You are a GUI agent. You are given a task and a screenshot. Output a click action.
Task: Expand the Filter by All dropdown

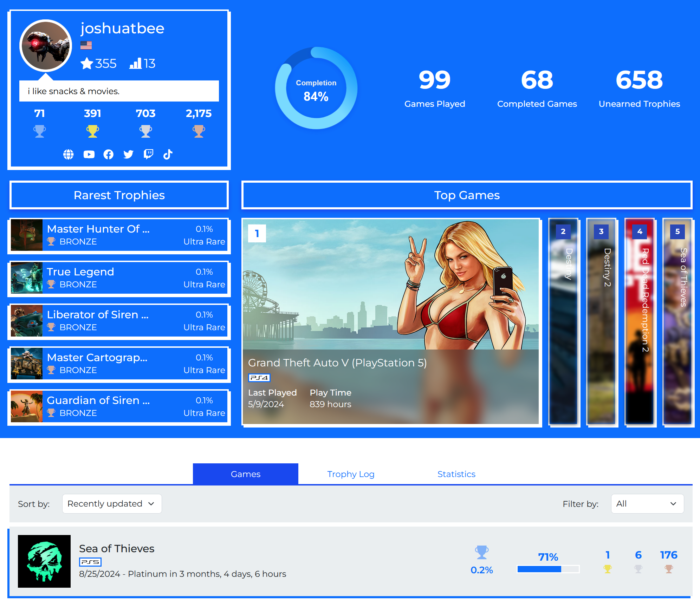click(x=647, y=504)
